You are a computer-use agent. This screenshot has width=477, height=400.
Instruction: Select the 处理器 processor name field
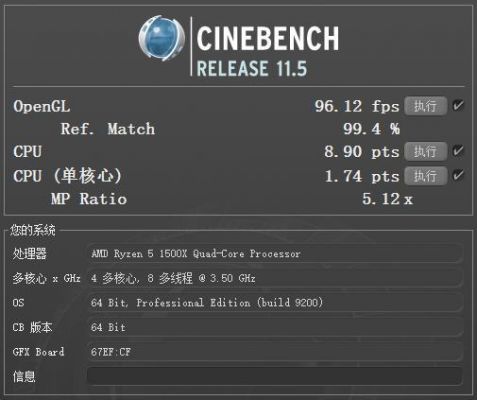[x=275, y=254]
